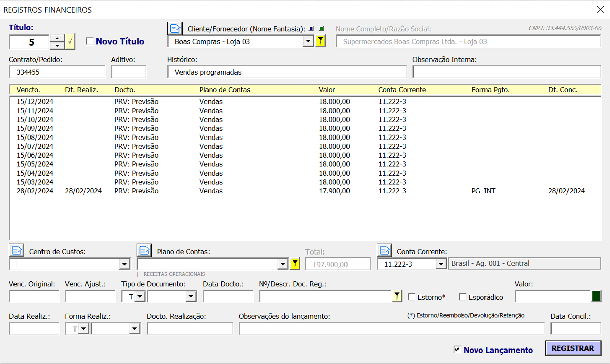Image resolution: width=610 pixels, height=364 pixels.
Task: Click the Aditivo input field
Action: (129, 72)
